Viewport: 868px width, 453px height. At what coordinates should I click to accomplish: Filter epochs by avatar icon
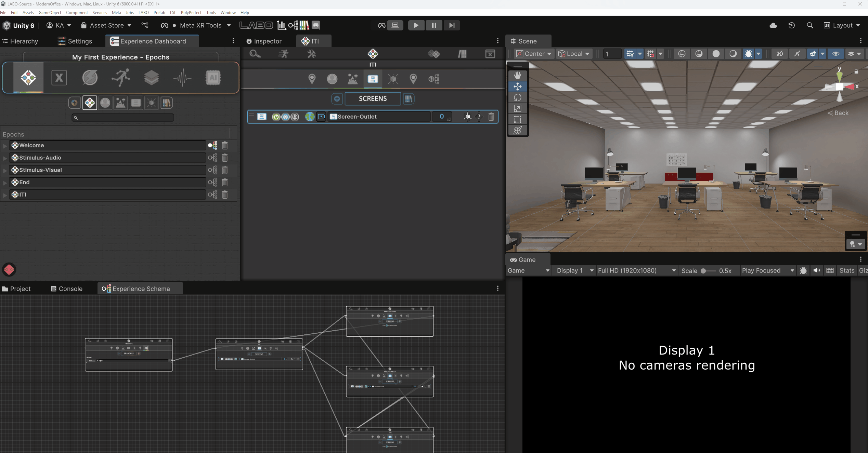(105, 103)
